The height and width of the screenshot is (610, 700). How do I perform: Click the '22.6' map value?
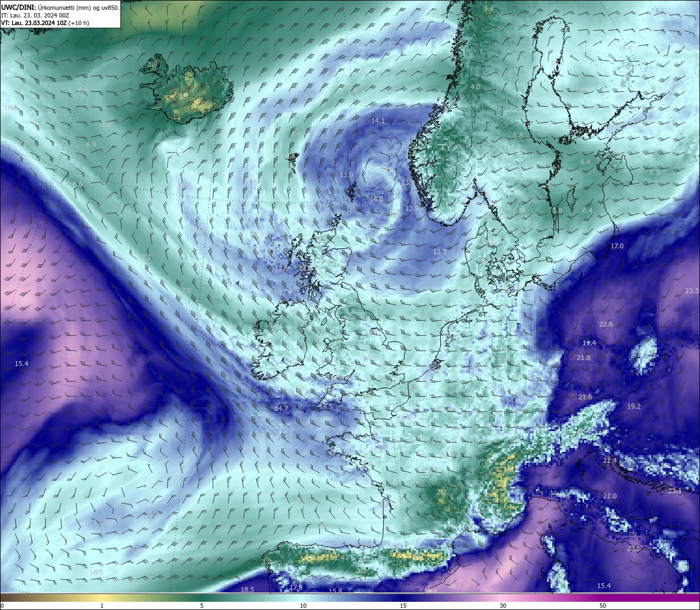pyautogui.click(x=606, y=324)
